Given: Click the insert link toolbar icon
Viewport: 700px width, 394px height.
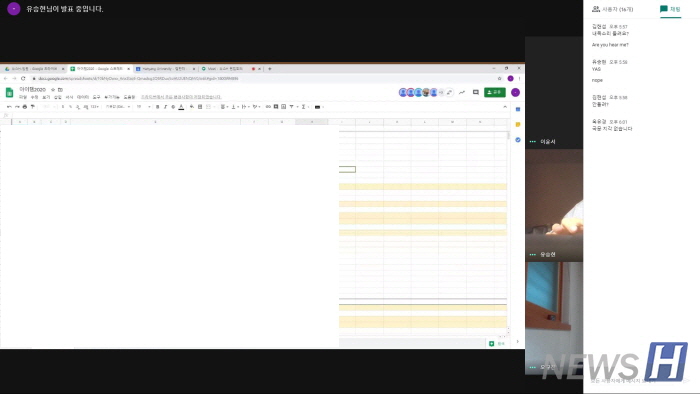Looking at the screenshot, I should 268,107.
